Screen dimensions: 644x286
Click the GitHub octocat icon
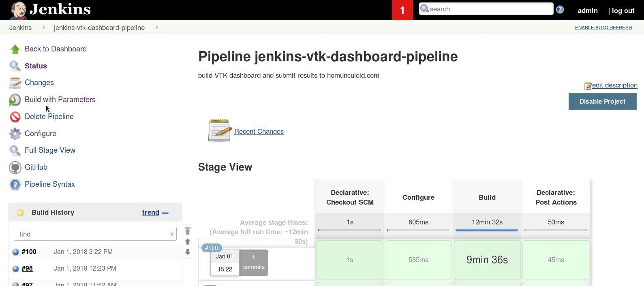(x=15, y=167)
